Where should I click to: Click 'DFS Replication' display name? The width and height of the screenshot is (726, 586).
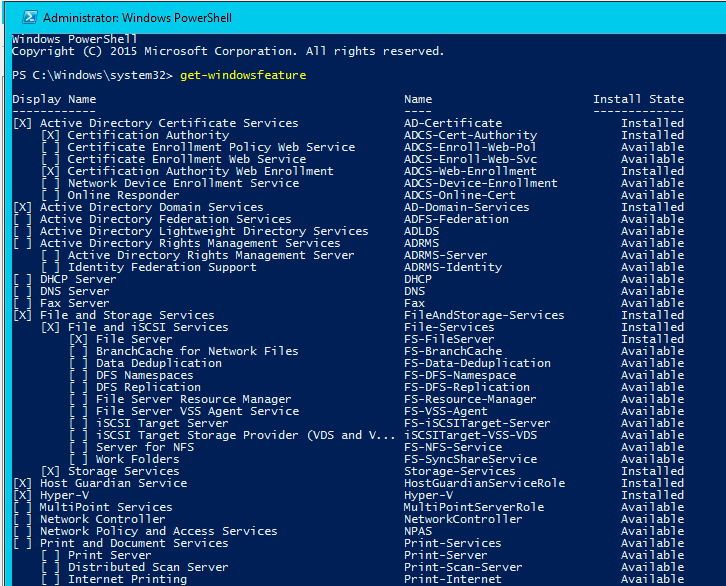pyautogui.click(x=148, y=387)
